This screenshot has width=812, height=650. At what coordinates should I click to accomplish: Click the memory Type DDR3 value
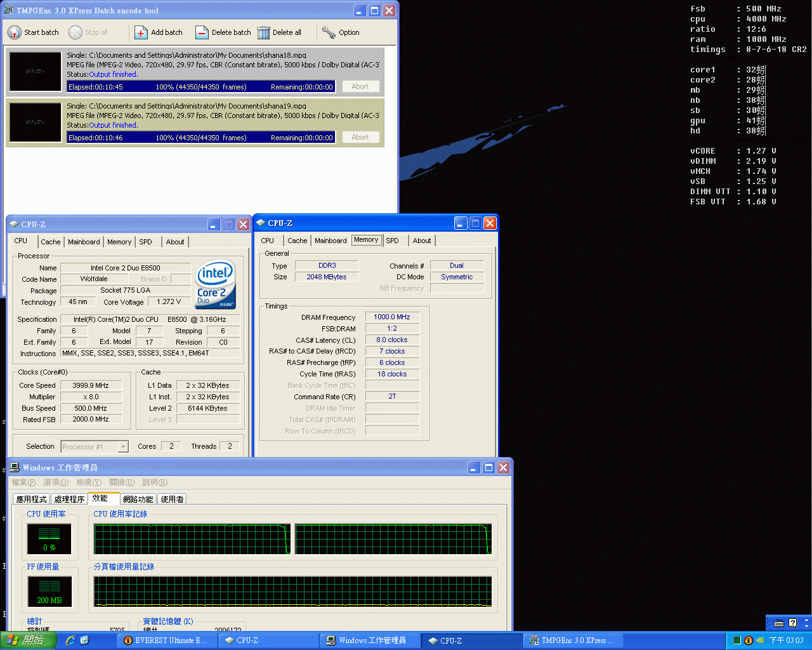point(327,265)
